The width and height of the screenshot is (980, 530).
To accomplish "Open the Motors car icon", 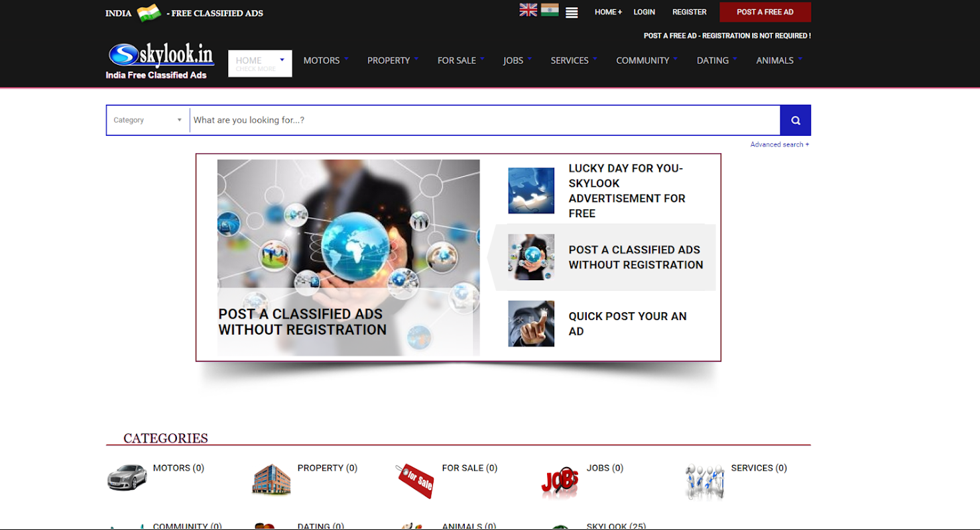I will pos(127,478).
